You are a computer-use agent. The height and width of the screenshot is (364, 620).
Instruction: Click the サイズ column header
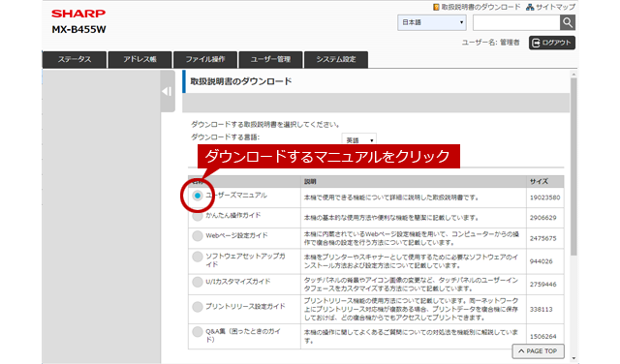[539, 181]
